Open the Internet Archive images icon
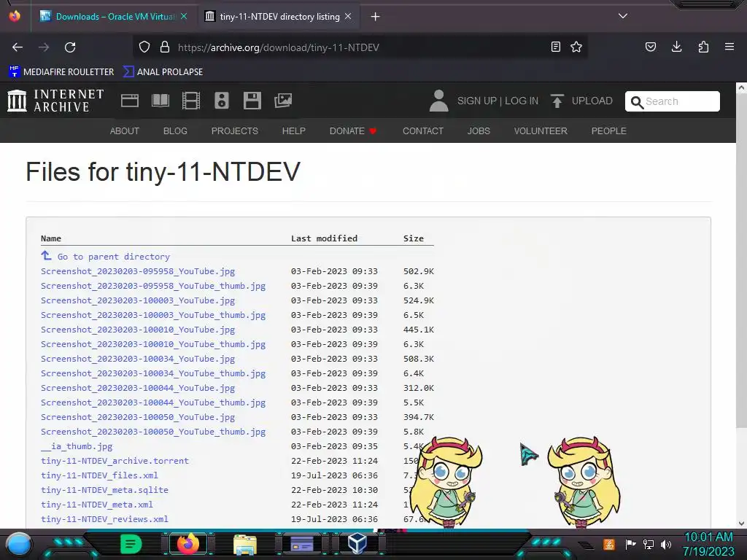The image size is (747, 560). (x=283, y=101)
